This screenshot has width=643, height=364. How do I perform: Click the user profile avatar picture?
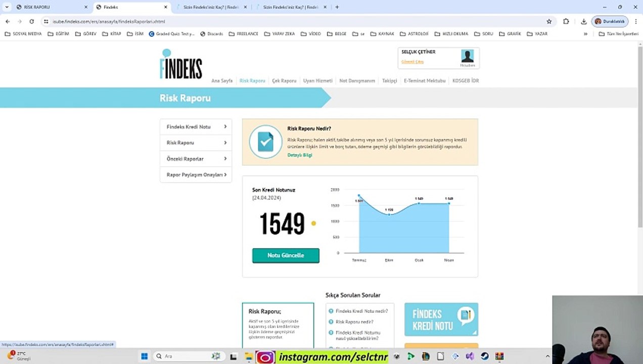tap(467, 56)
